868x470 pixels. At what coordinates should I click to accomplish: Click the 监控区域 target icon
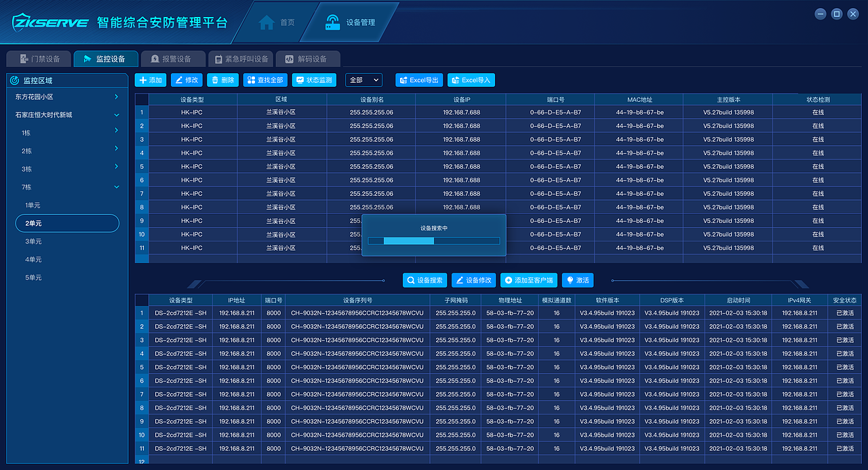pos(14,80)
